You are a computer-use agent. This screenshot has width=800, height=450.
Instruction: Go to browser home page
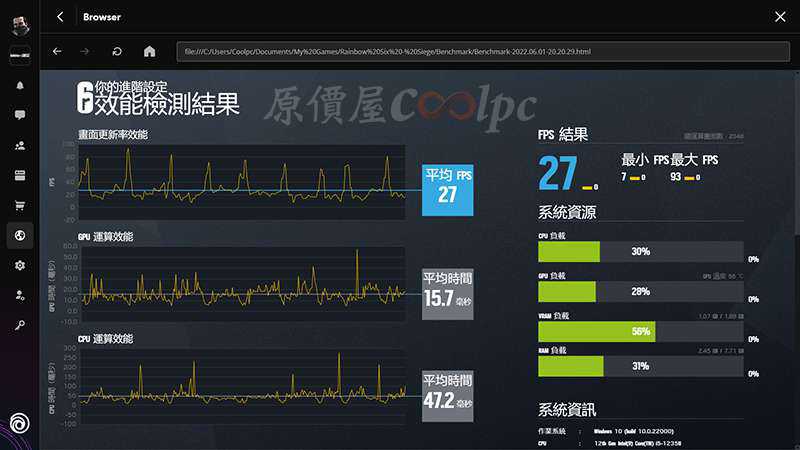[x=149, y=52]
